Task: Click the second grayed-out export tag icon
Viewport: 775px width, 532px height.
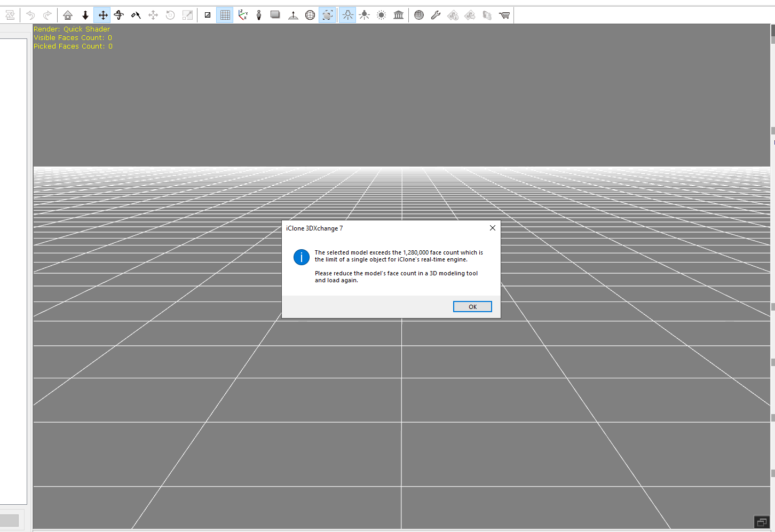Action: (470, 15)
